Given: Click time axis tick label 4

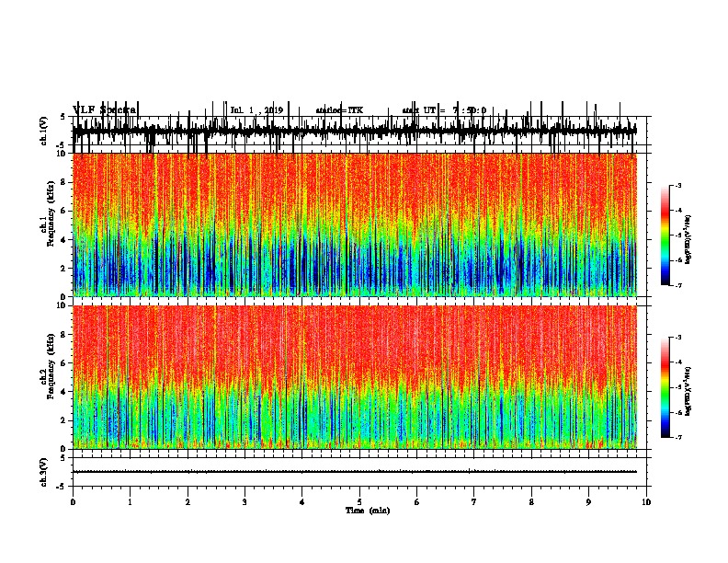Looking at the screenshot, I should point(302,502).
